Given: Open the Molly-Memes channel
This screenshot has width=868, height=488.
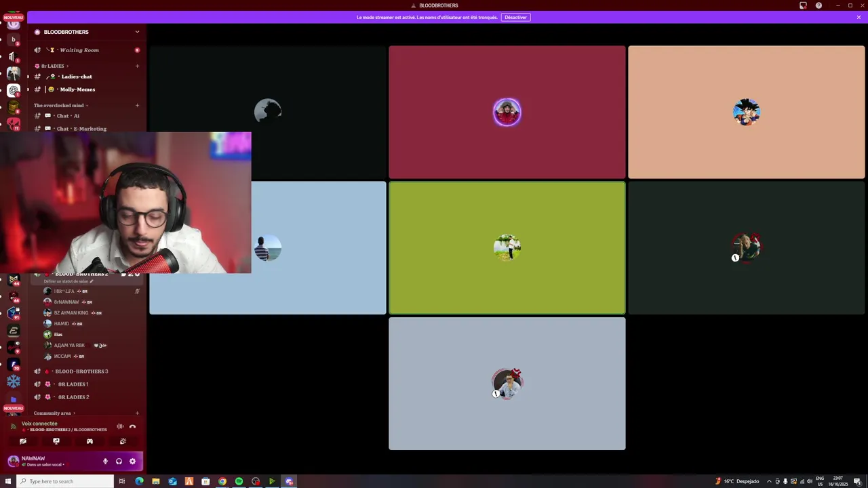Looking at the screenshot, I should 86,89.
